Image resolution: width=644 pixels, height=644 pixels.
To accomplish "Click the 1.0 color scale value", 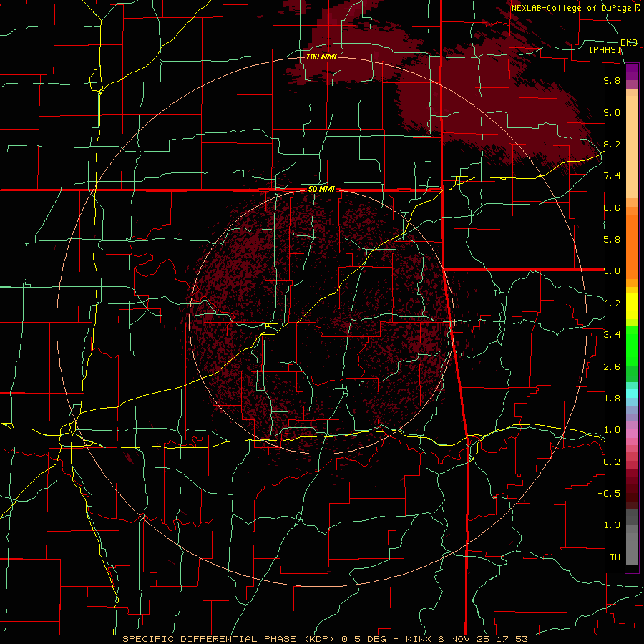I will coord(612,430).
